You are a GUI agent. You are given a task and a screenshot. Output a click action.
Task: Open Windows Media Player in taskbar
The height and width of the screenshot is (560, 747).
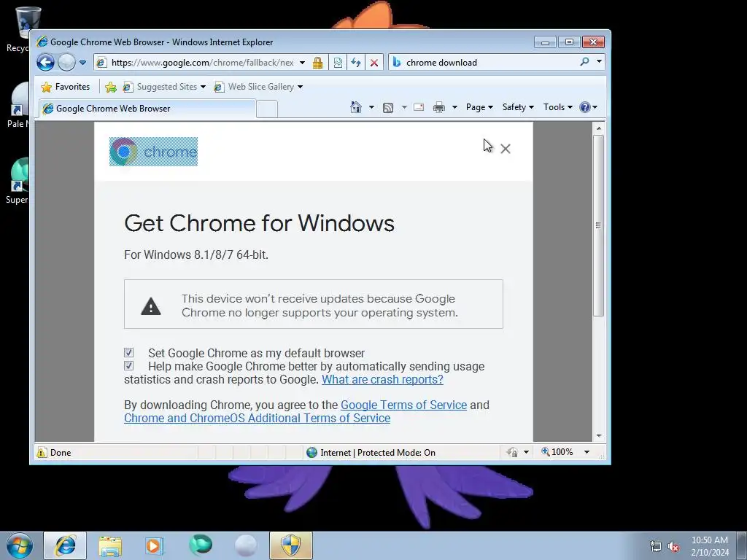(155, 545)
